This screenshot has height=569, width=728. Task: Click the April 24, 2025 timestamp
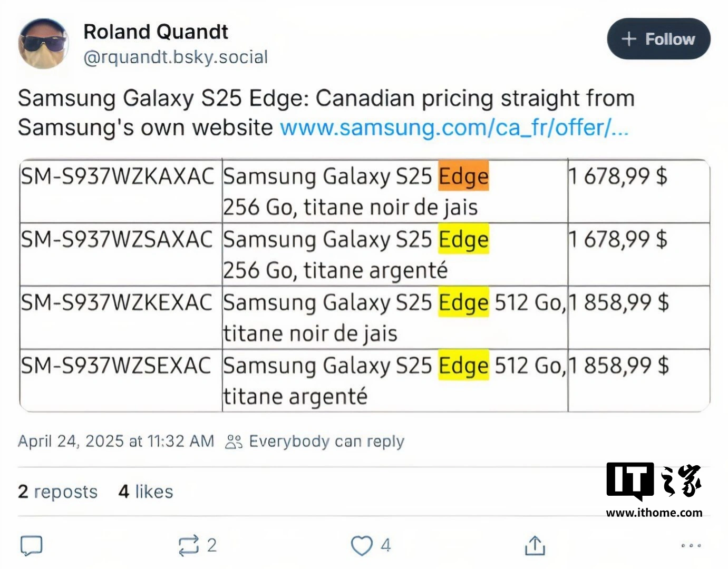coord(116,441)
